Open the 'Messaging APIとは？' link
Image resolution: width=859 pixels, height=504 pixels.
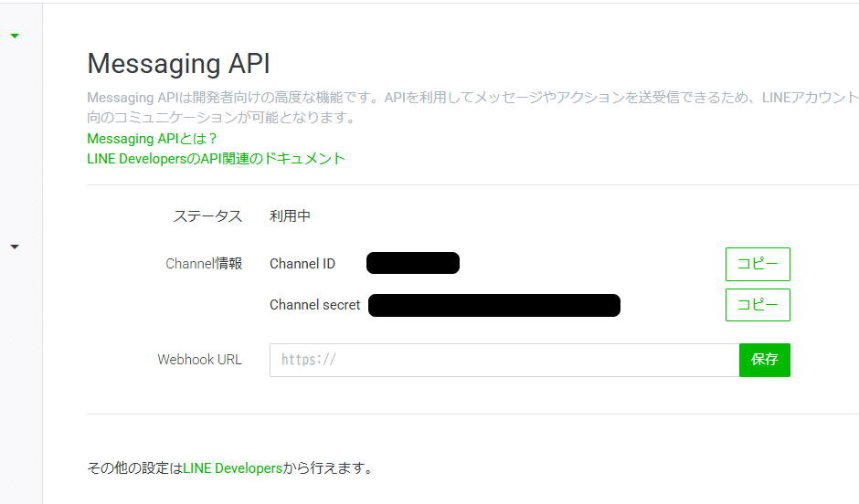coord(152,139)
